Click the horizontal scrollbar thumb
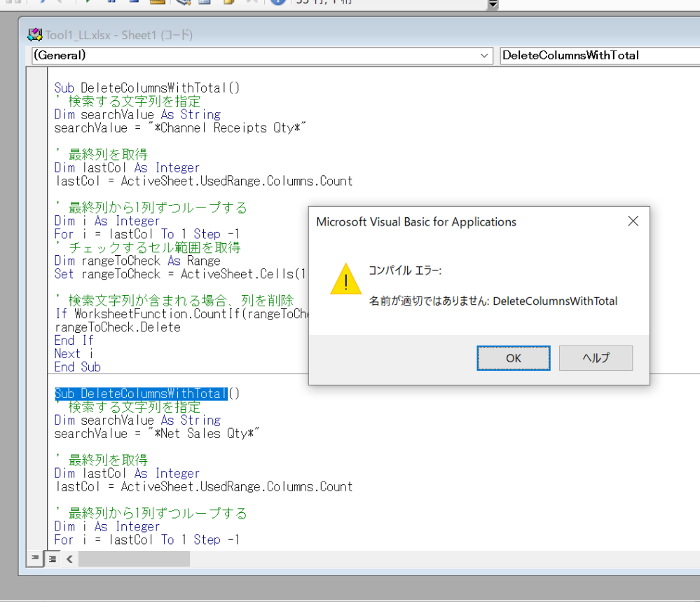The image size is (700, 602). [x=134, y=559]
